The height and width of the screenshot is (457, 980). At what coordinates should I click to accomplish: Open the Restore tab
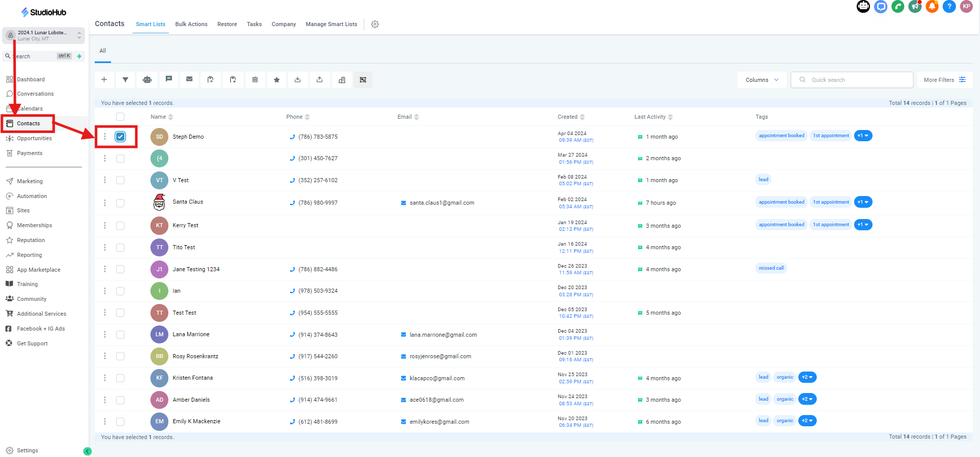[x=227, y=24]
